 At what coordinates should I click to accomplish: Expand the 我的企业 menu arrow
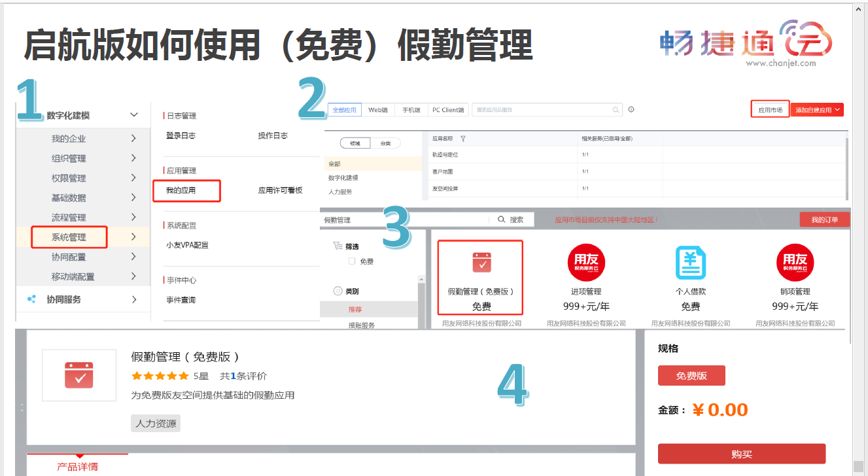pos(133,138)
